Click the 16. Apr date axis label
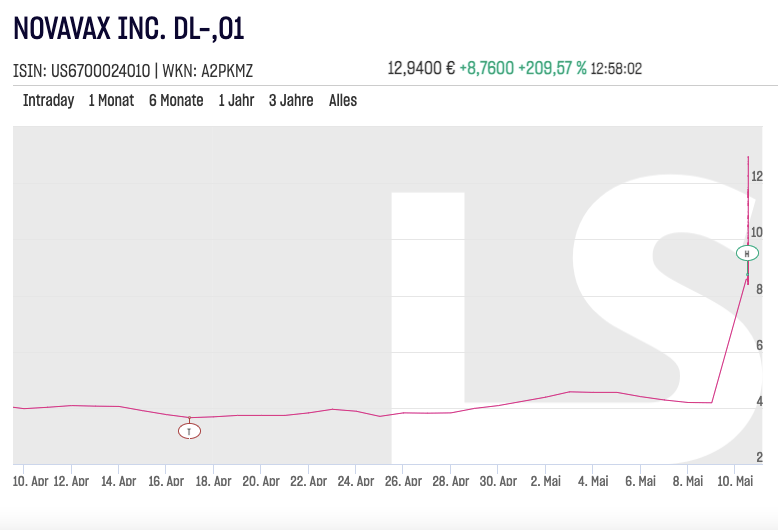Image resolution: width=778 pixels, height=530 pixels. 166,481
